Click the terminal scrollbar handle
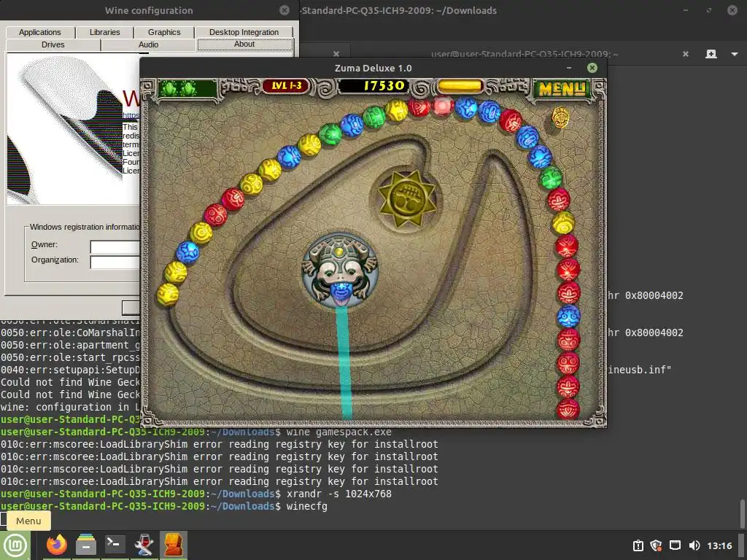The height and width of the screenshot is (560, 747). (x=741, y=513)
